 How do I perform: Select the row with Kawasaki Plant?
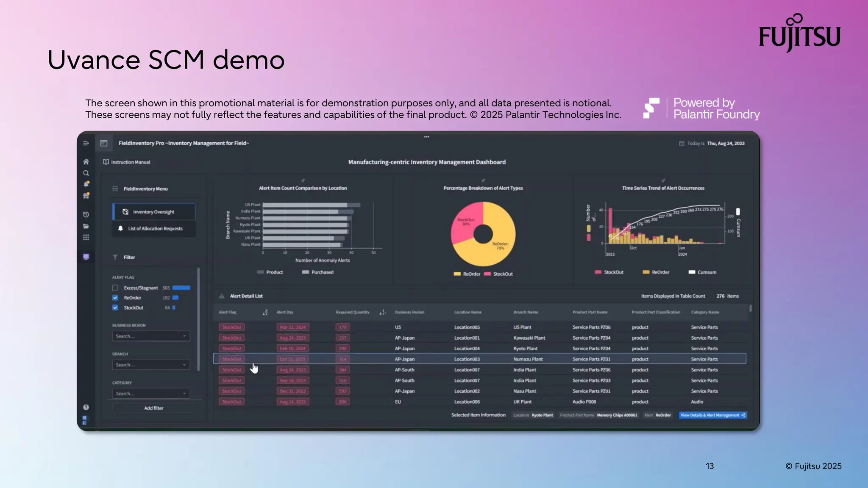(480, 338)
